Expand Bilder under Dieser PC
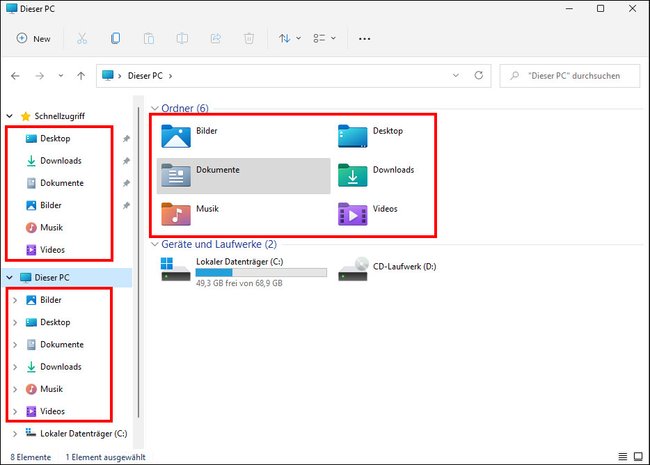Screen dimensions: 650x465 (x=15, y=300)
